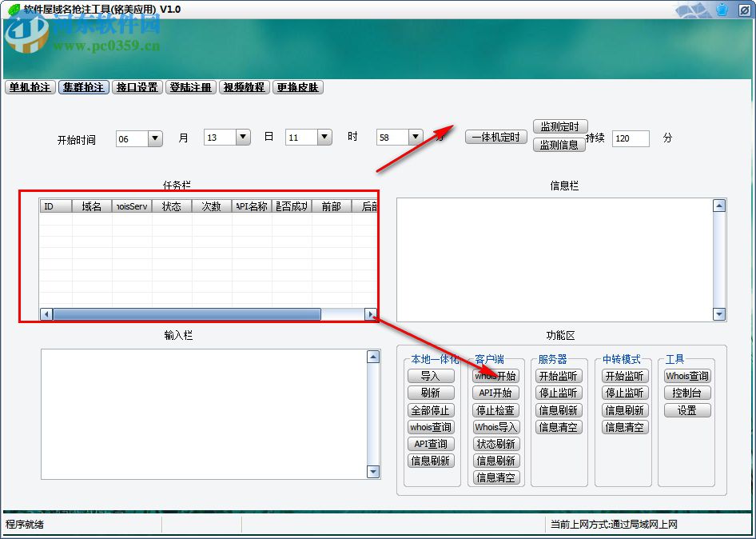756x539 pixels.
Task: Clear info with 信息清空 under 中转模式
Action: click(625, 427)
